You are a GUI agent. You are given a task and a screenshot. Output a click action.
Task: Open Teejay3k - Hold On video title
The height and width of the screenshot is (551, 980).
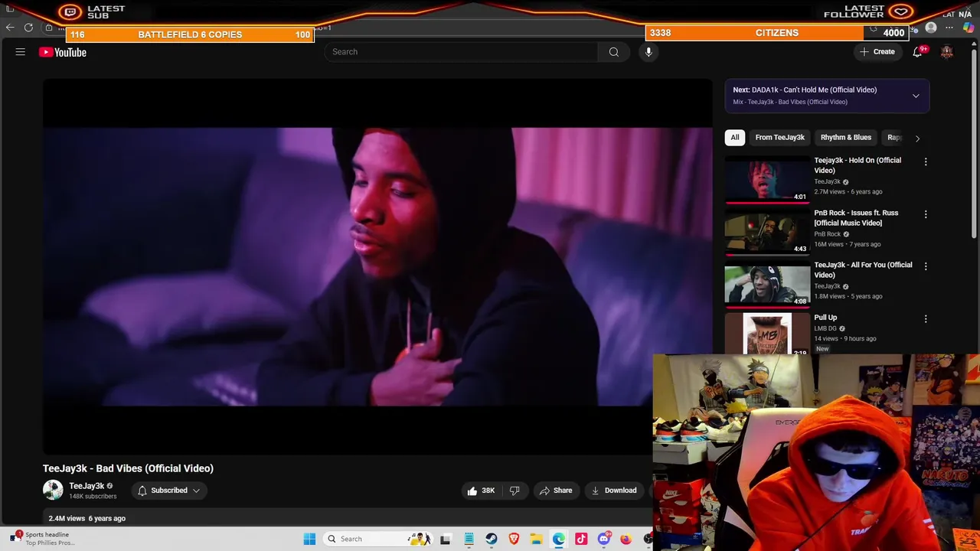pyautogui.click(x=857, y=165)
